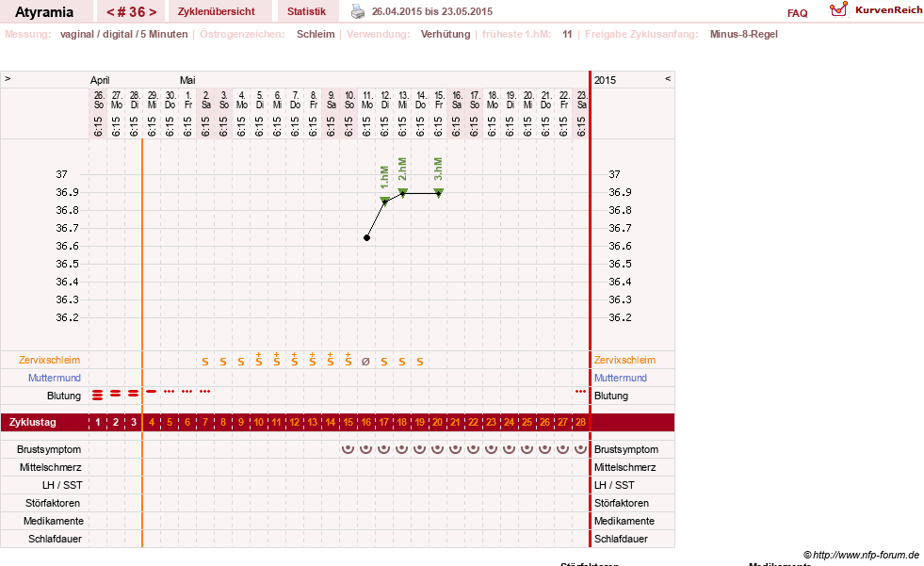Click the left Muttermund row label
The image size is (924, 566).
[55, 378]
